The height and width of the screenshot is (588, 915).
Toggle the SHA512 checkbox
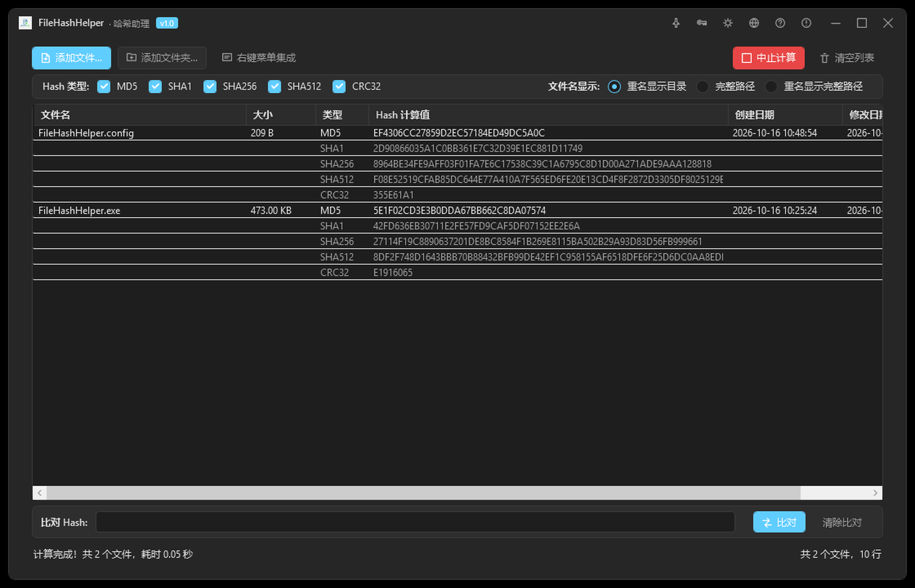click(x=274, y=87)
